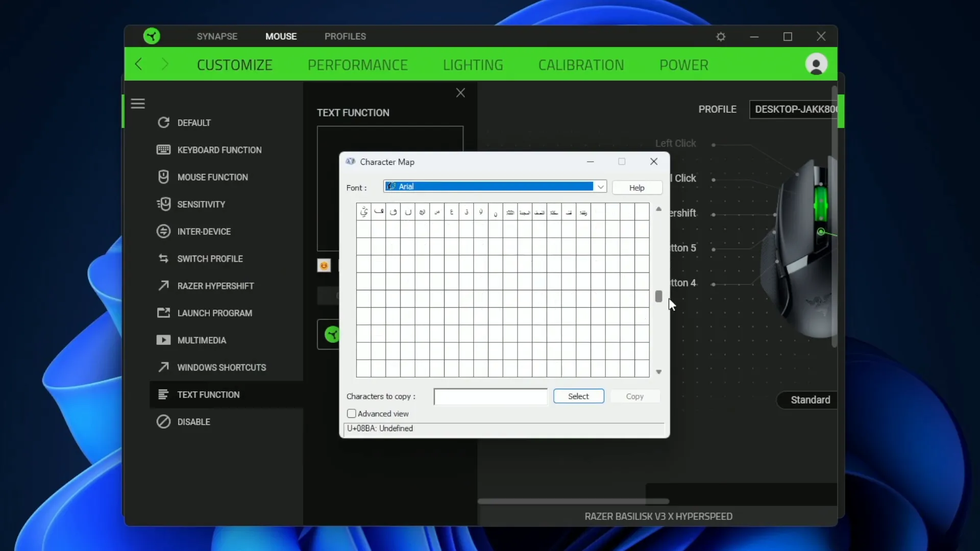This screenshot has height=551, width=980.
Task: Switch to the MOUSE tab
Action: 281,36
